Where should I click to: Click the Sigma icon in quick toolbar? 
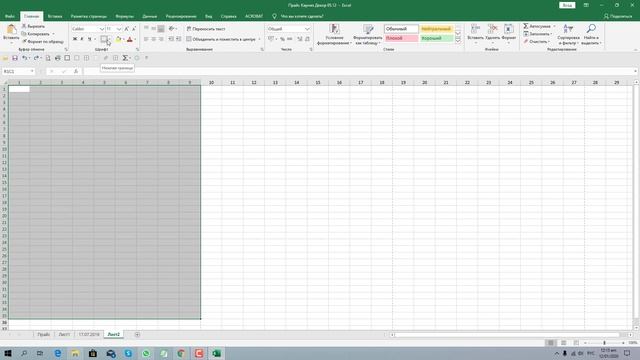click(x=125, y=58)
